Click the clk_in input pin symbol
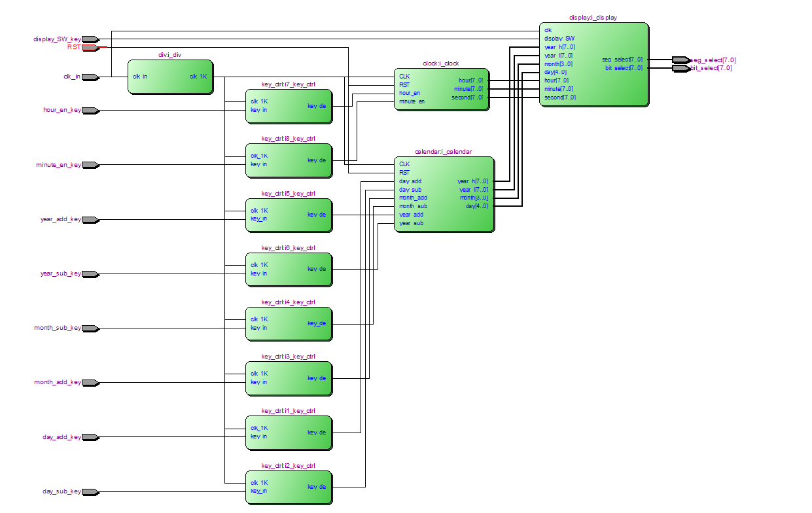The width and height of the screenshot is (812, 513). [x=90, y=77]
